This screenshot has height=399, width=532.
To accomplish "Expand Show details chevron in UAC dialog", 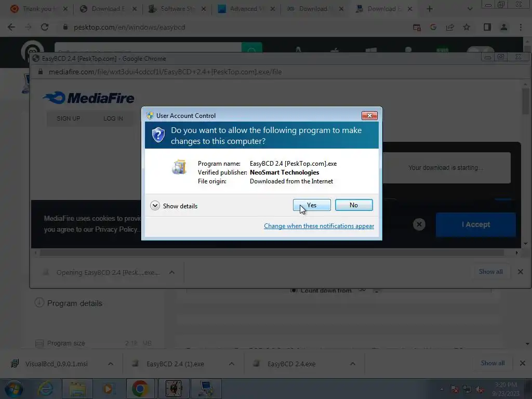I will [x=155, y=206].
